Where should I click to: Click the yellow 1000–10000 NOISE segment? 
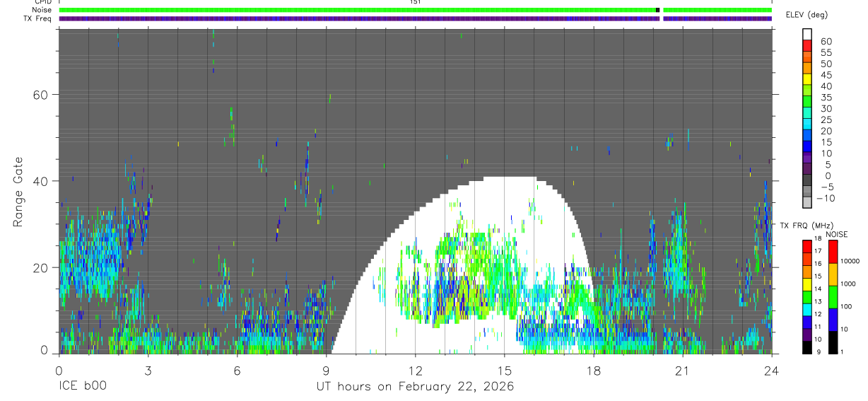833,274
